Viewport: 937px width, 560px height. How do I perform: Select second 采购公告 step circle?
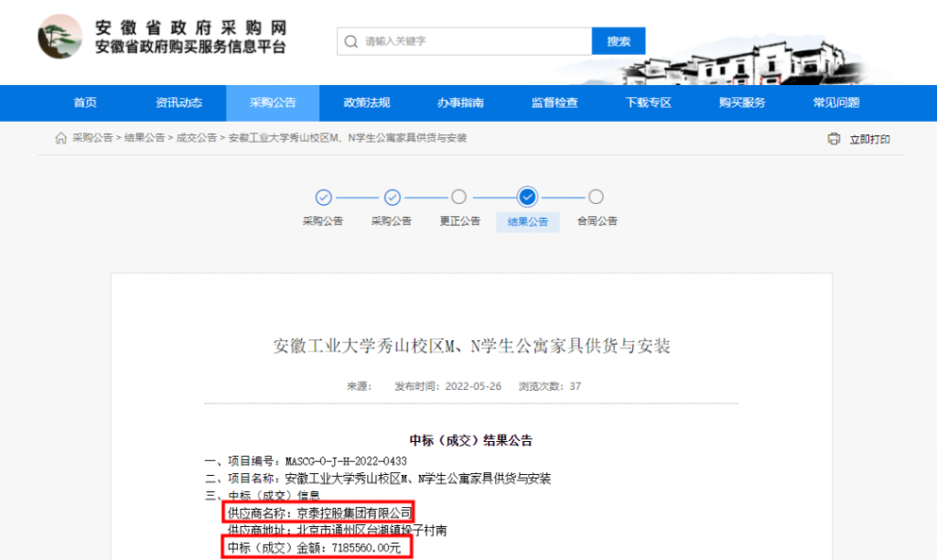coord(392,197)
